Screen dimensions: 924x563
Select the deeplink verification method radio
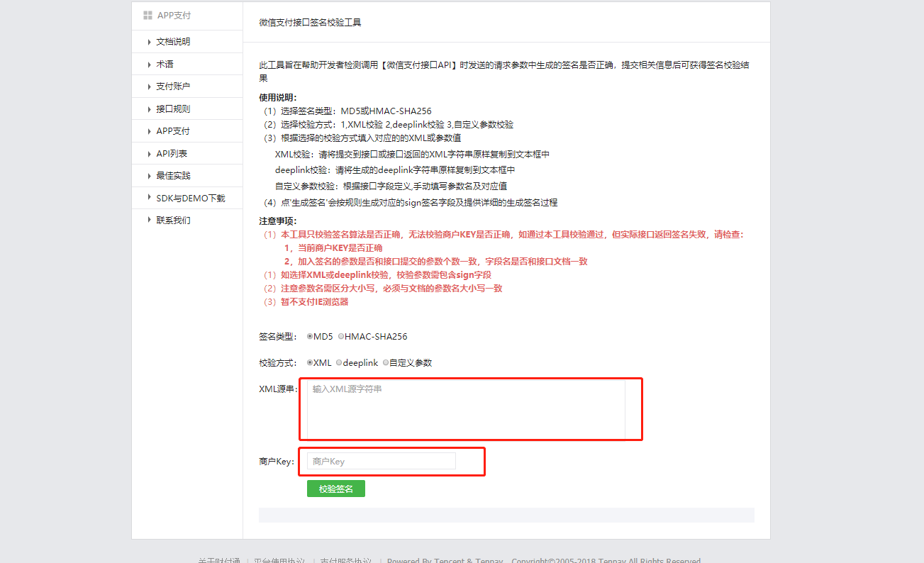(x=339, y=362)
